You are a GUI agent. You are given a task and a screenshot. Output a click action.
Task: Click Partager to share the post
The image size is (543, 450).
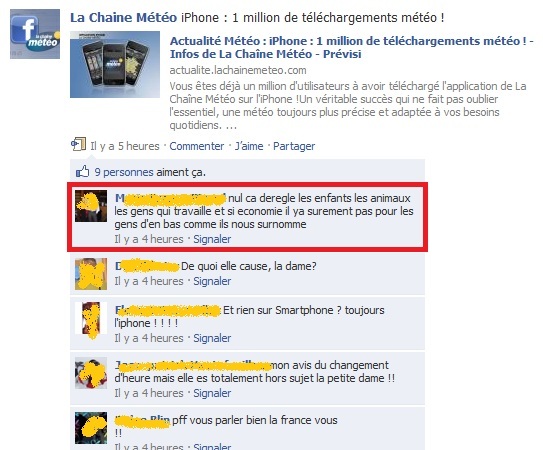tap(294, 146)
